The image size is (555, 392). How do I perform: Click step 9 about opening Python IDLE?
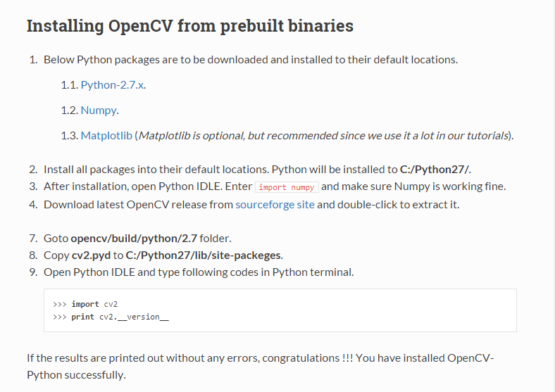click(199, 272)
